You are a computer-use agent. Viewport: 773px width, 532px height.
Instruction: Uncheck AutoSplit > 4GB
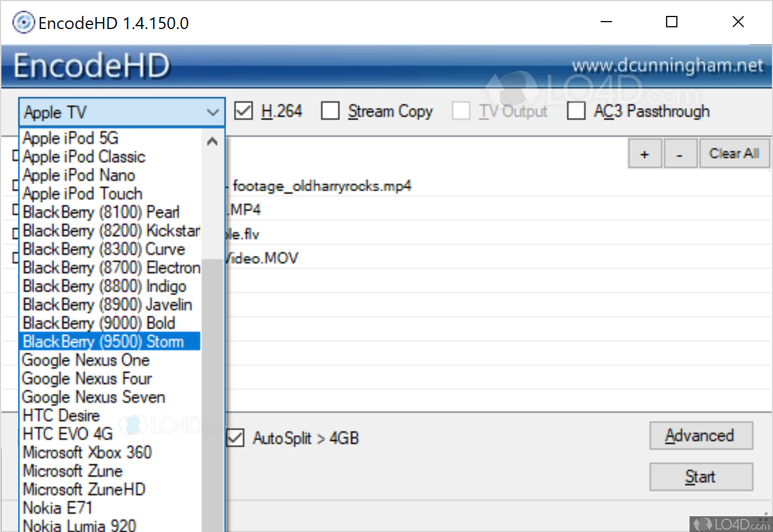click(x=235, y=438)
